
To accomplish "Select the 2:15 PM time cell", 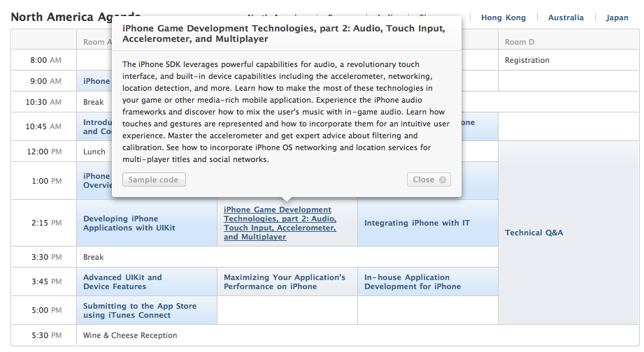I will pos(44,223).
